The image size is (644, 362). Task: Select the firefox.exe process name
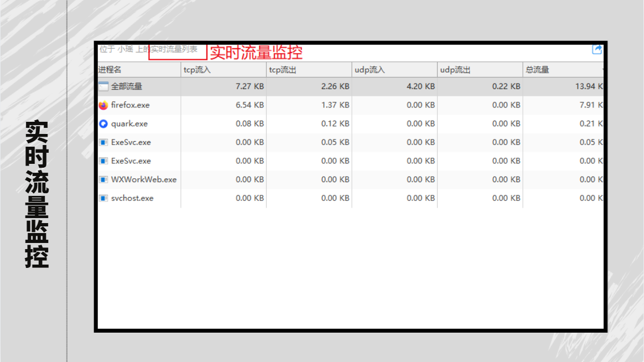pyautogui.click(x=130, y=105)
